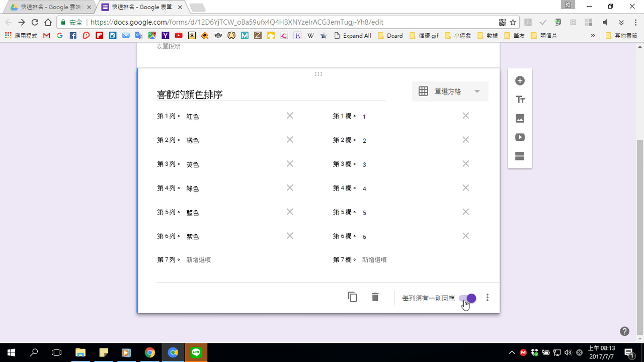
Task: Open YouTube bookmark icon
Action: (x=179, y=36)
